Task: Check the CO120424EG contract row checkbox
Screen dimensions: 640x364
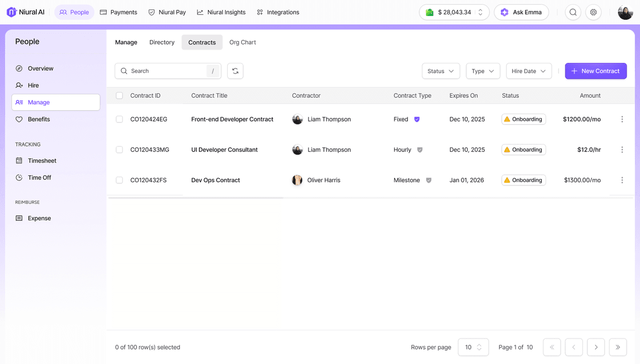Action: pyautogui.click(x=119, y=119)
